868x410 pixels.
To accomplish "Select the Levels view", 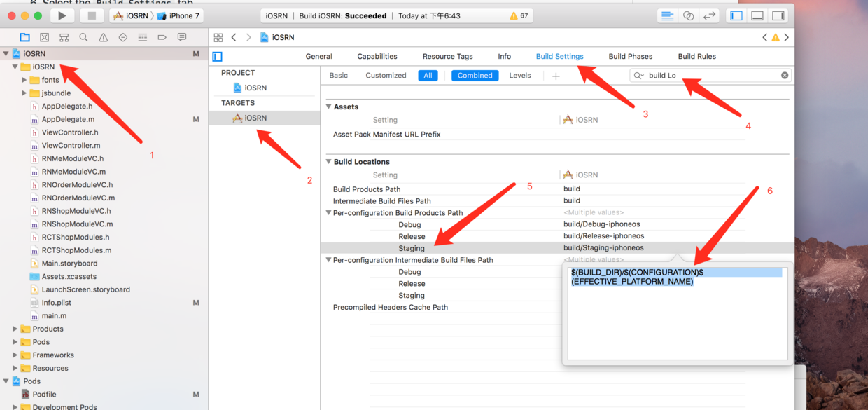I will 520,76.
